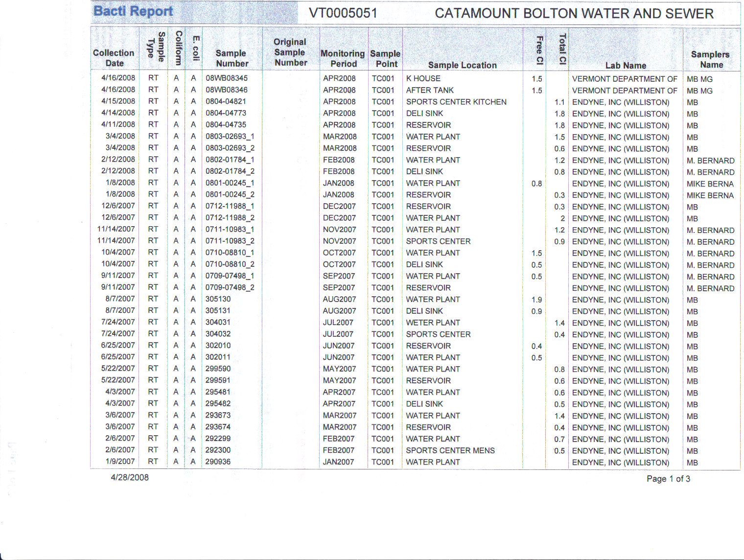Select the Sample Location column header
This screenshot has width=744, height=560.
462,65
